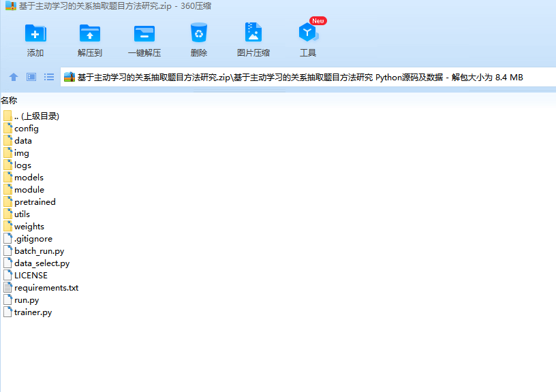The image size is (556, 392).
Task: Click the .gitignore file icon
Action: (7, 238)
